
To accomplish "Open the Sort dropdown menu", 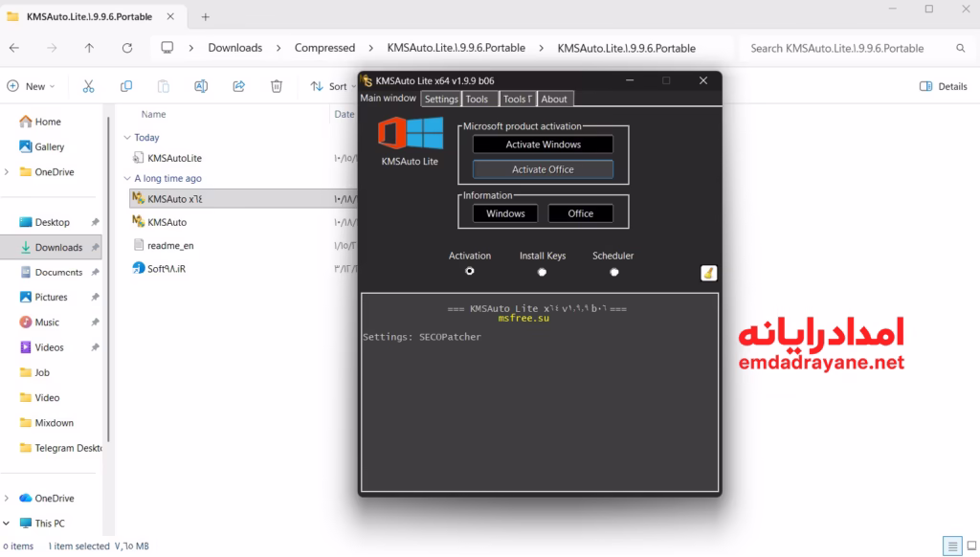I will 330,86.
